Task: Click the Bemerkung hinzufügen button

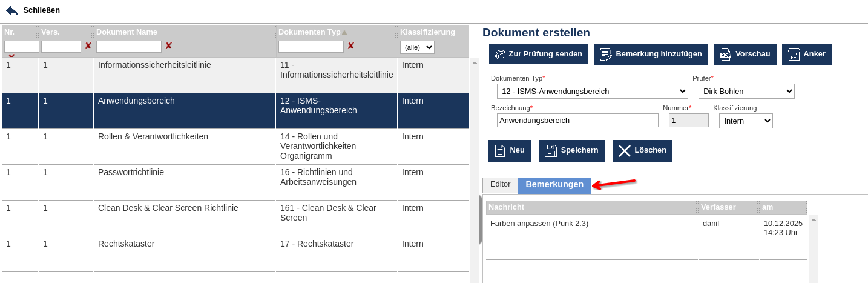Action: pos(651,54)
